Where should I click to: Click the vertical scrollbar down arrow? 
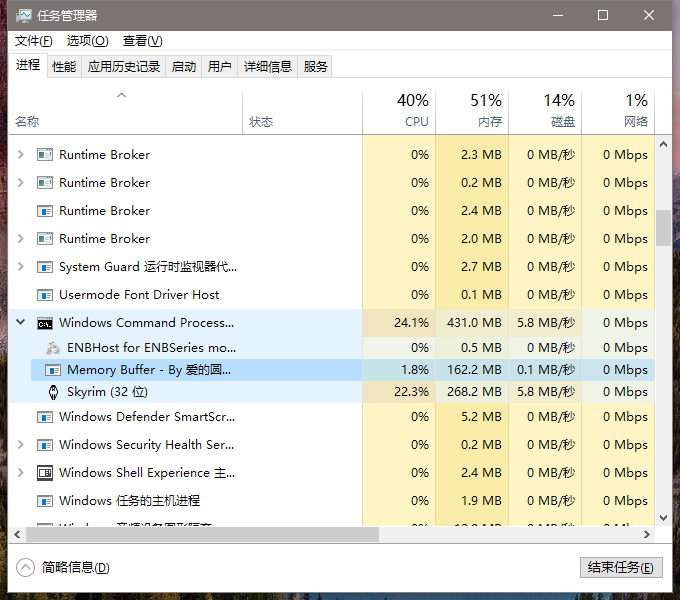663,518
